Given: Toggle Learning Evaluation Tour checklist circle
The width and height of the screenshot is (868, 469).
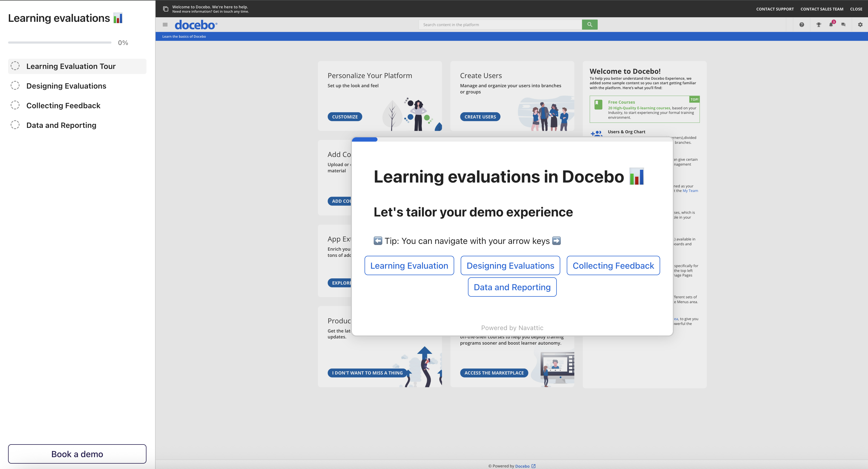Looking at the screenshot, I should [15, 66].
